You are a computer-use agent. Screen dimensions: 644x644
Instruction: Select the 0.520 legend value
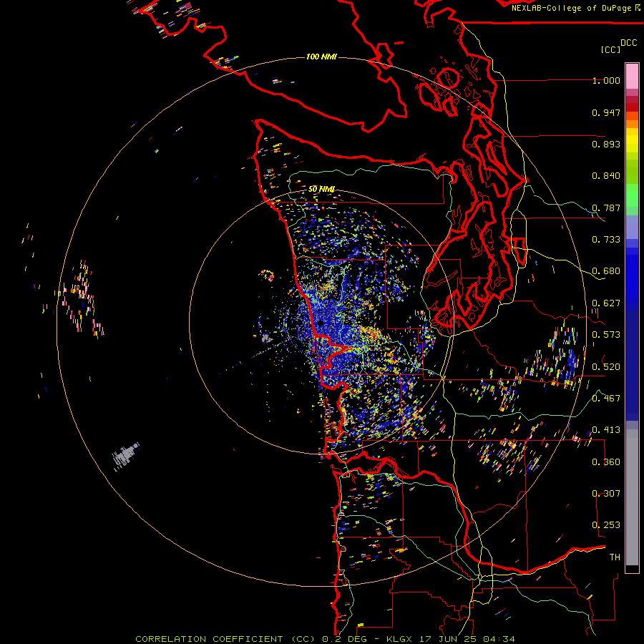(606, 366)
